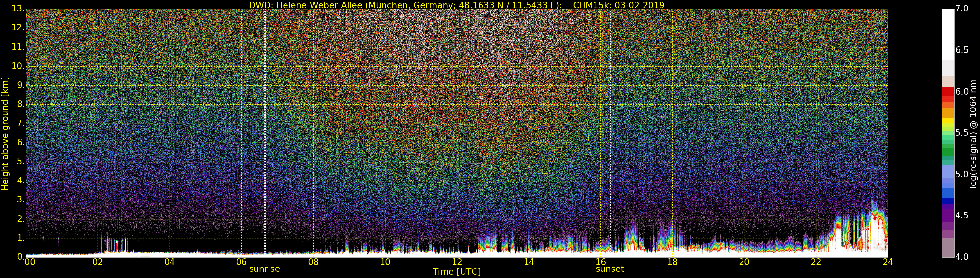Image resolution: width=980 pixels, height=278 pixels.
Task: Click the x-axis tick label '10'
Action: [385, 262]
